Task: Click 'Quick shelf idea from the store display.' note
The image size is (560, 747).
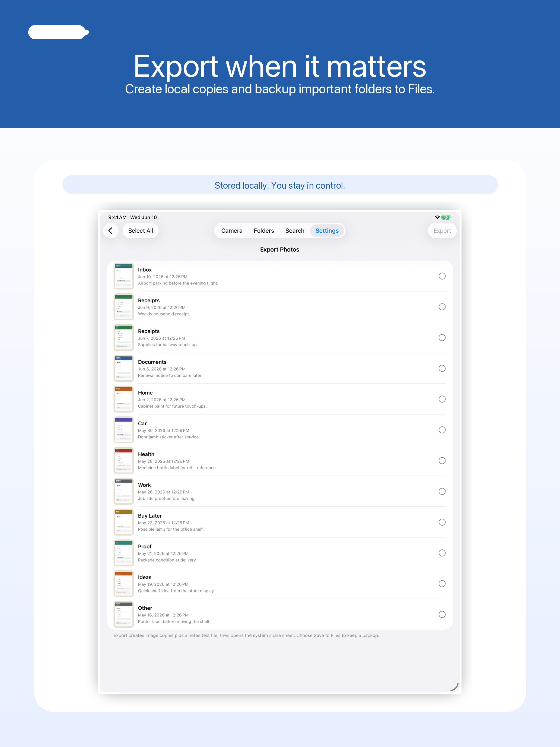Action: point(176,590)
